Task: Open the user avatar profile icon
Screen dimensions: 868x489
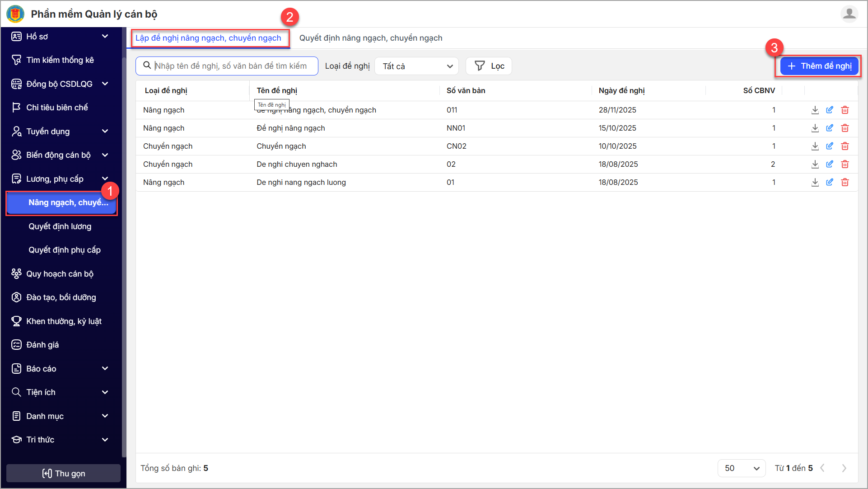Action: [849, 14]
